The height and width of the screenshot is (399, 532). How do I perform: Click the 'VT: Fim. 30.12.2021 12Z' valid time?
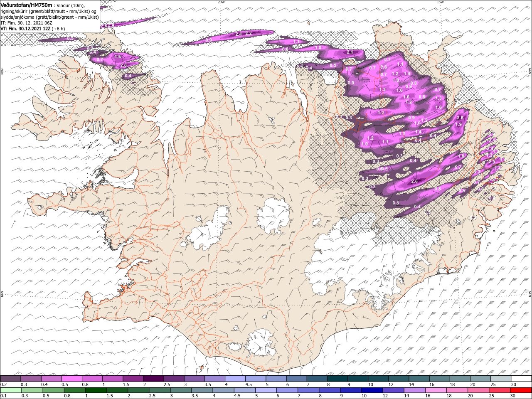pyautogui.click(x=25, y=29)
